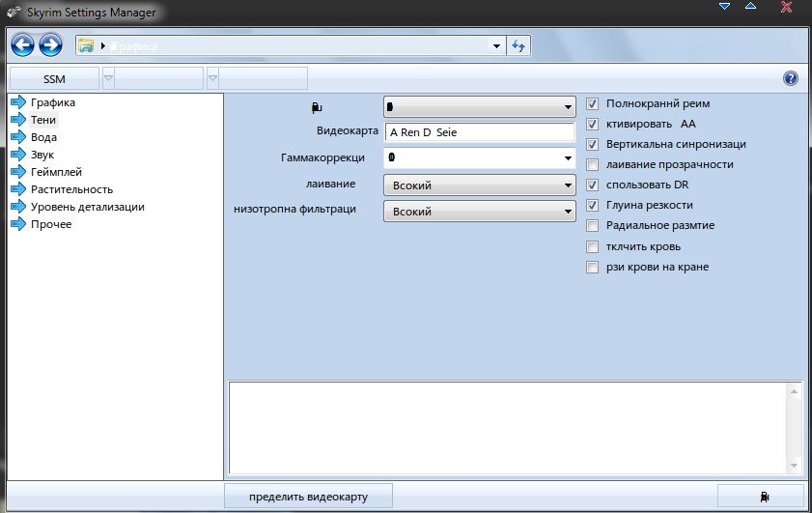Click the Графика path in address bar
This screenshot has width=812, height=513.
point(134,46)
